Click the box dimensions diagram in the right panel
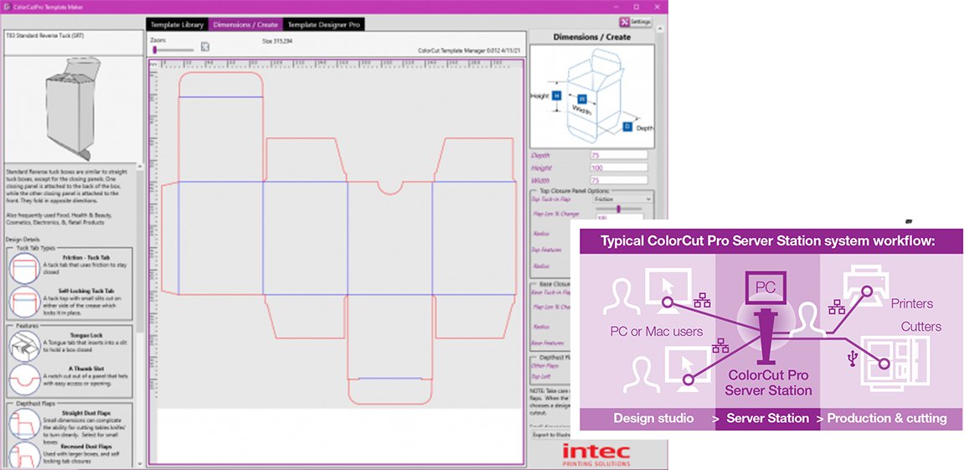This screenshot has width=980, height=470. click(x=591, y=96)
